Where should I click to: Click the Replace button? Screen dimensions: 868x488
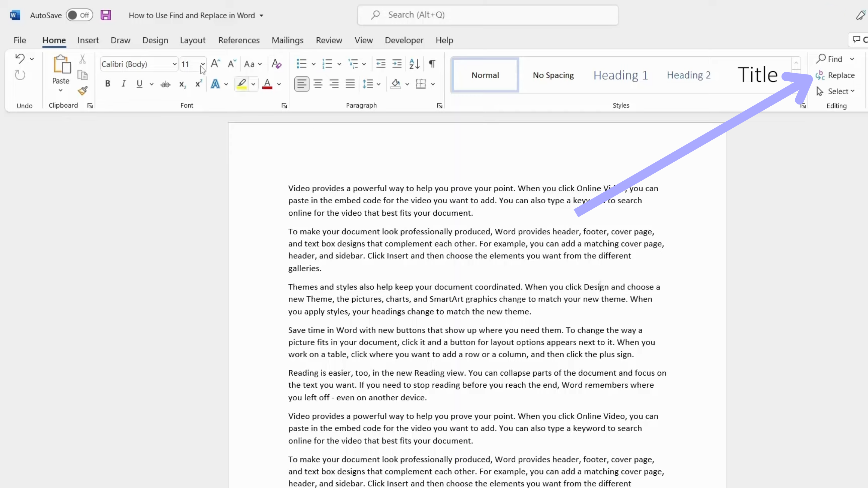(835, 75)
